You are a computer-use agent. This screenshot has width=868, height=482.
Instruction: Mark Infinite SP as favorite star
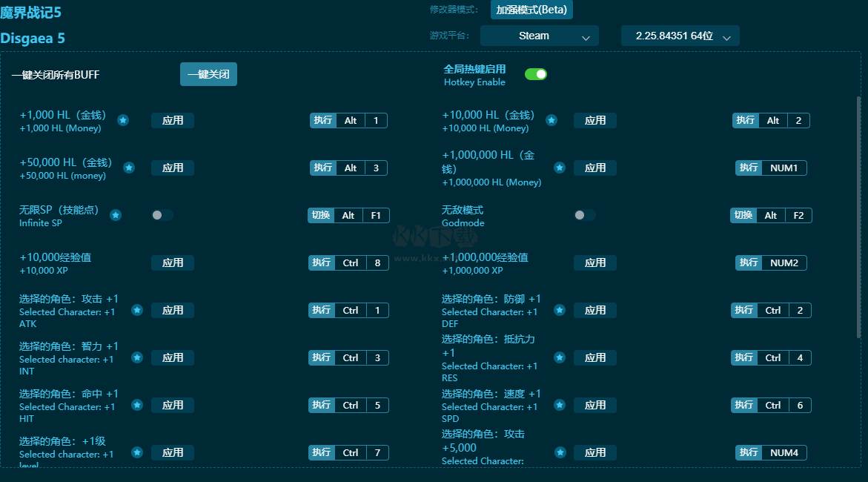point(116,215)
